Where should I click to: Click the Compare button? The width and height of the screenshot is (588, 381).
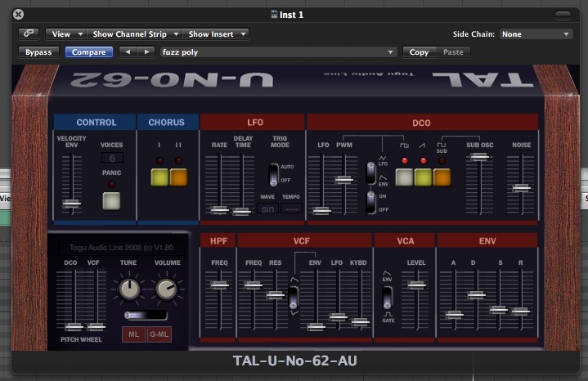click(x=89, y=52)
